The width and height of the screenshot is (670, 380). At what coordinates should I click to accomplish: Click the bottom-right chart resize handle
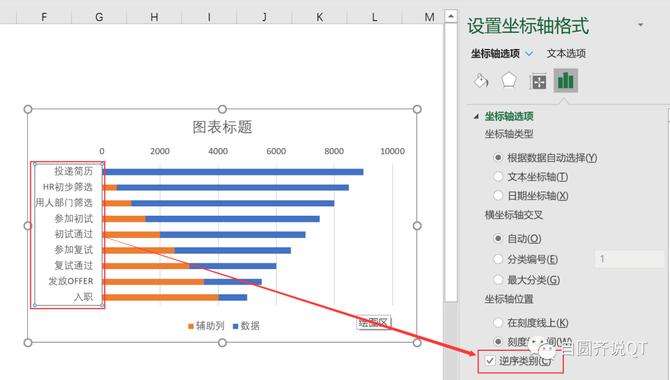(x=417, y=342)
